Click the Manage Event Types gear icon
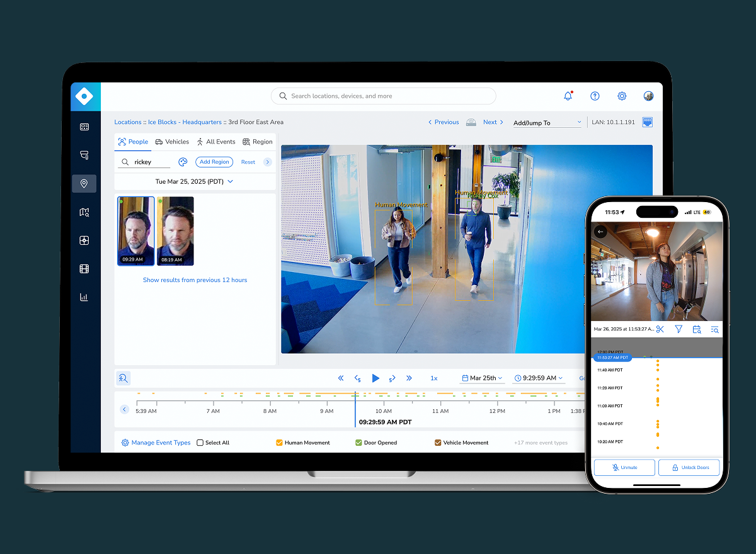The image size is (756, 554). [124, 443]
